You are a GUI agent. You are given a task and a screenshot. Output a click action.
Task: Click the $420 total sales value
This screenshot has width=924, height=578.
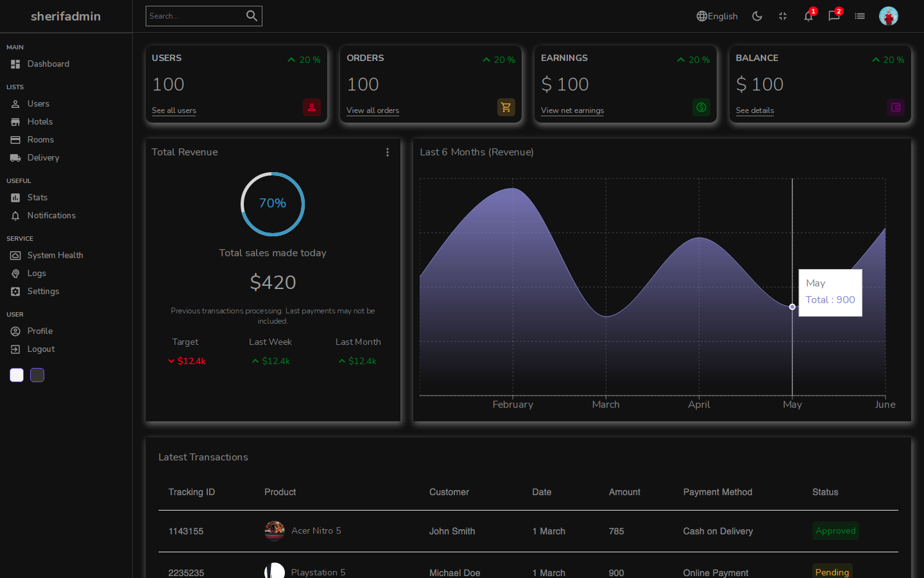pos(273,283)
